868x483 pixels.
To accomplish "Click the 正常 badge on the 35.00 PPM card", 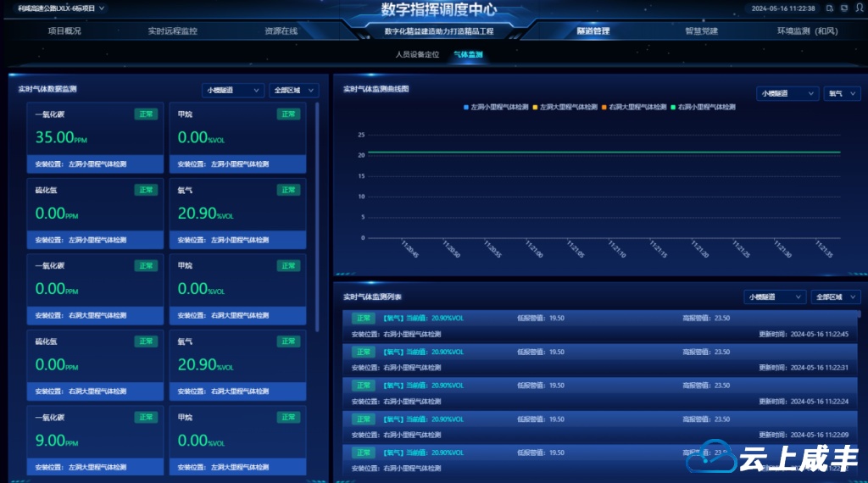I will pyautogui.click(x=146, y=114).
